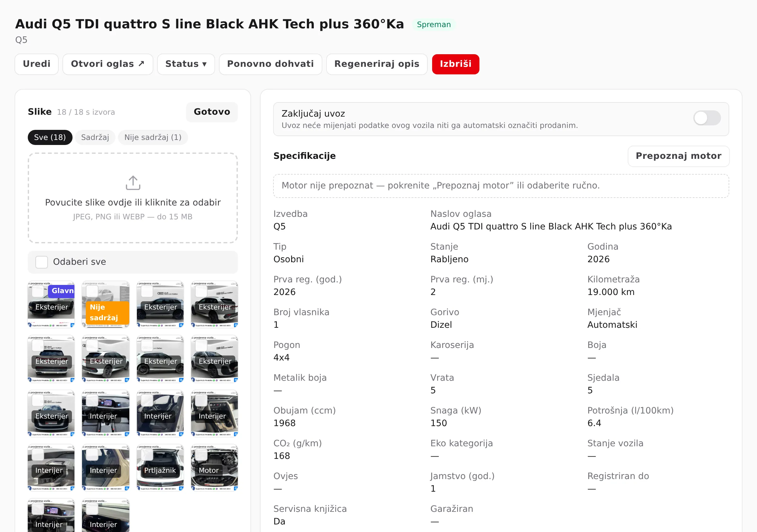Click the Servisna knjižica value 'Da'
This screenshot has height=532, width=757.
tap(279, 522)
